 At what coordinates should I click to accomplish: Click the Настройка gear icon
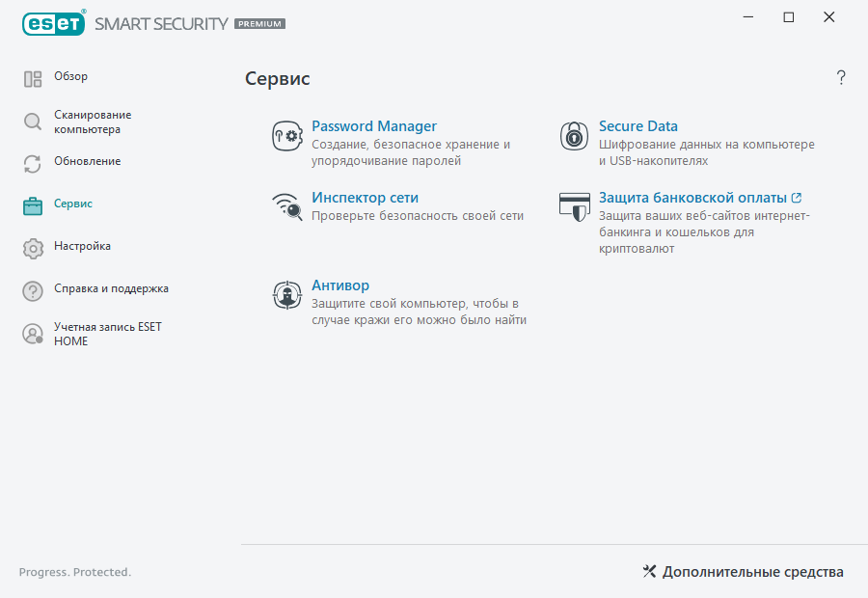click(x=33, y=248)
